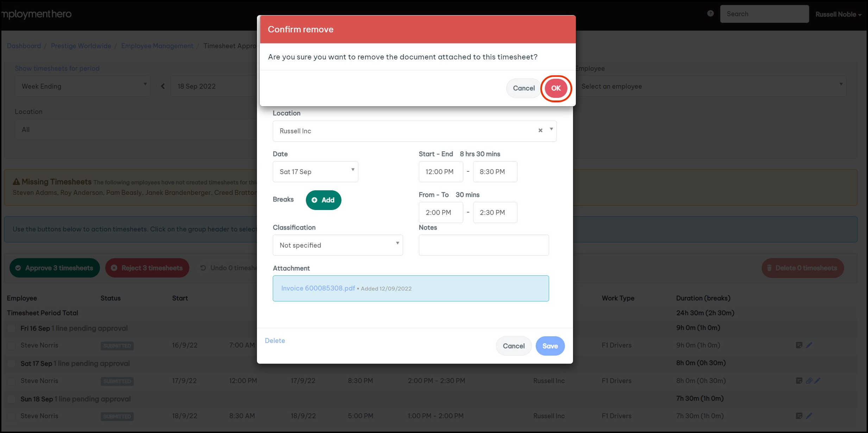This screenshot has width=868, height=433.
Task: Select the Steve Norris 17/9/22 row checkbox
Action: (x=12, y=381)
